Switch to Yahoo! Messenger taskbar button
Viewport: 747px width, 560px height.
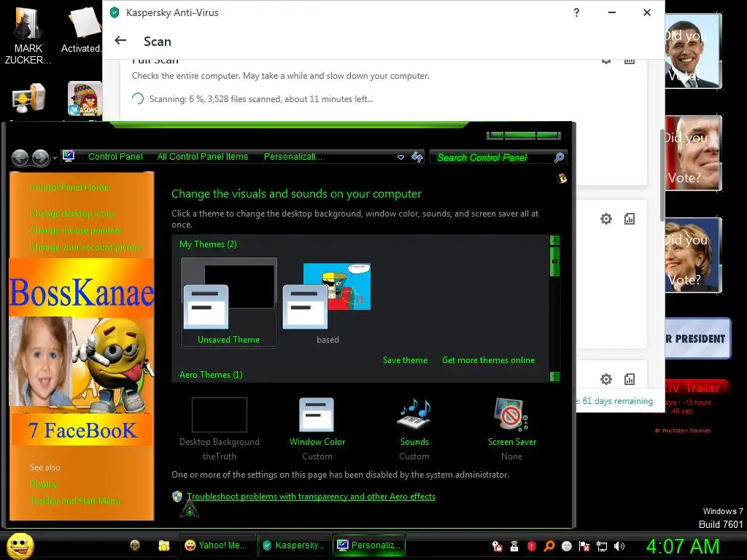(x=216, y=545)
